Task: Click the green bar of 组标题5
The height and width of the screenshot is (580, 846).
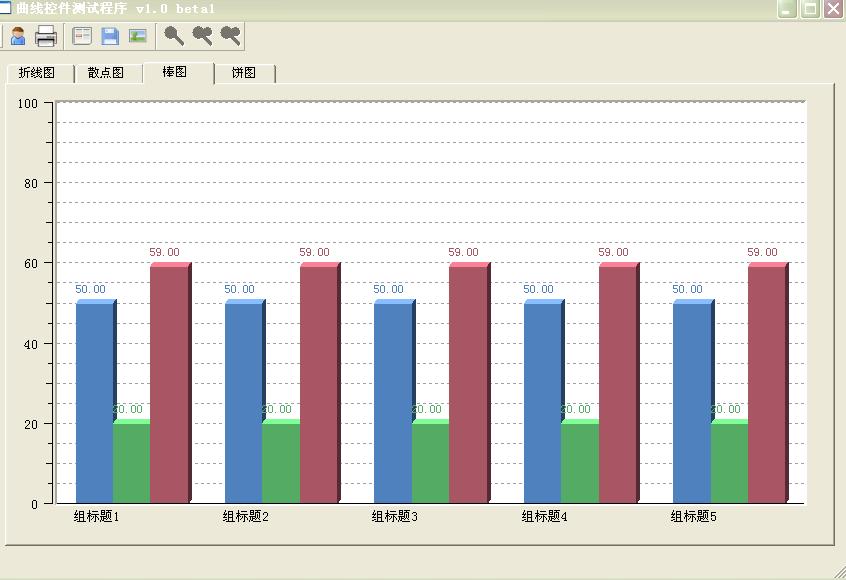Action: (729, 463)
